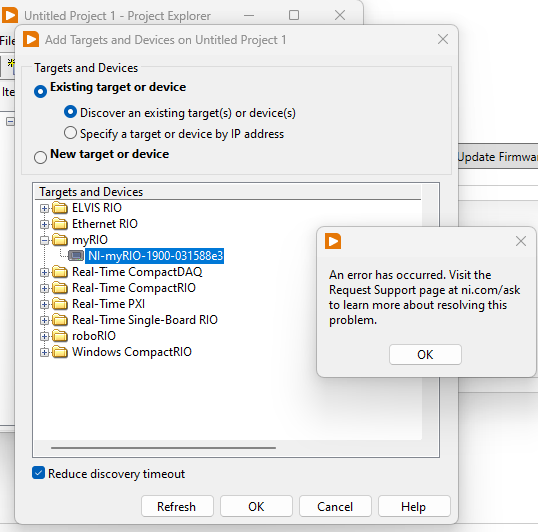This screenshot has height=532, width=538.
Task: Click the NI-myRIO-1900 device icon
Action: click(76, 256)
